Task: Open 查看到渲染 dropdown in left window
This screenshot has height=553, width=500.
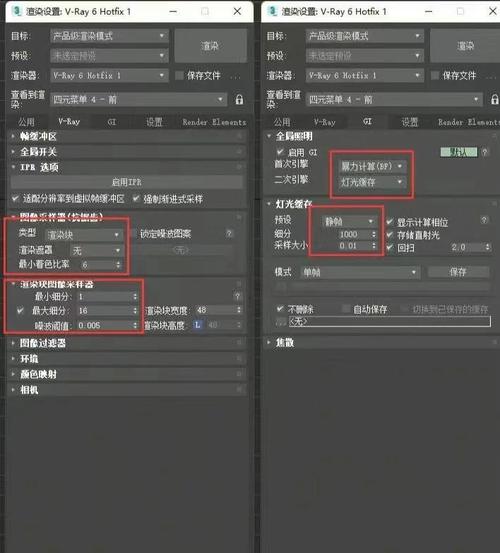Action: 139,100
